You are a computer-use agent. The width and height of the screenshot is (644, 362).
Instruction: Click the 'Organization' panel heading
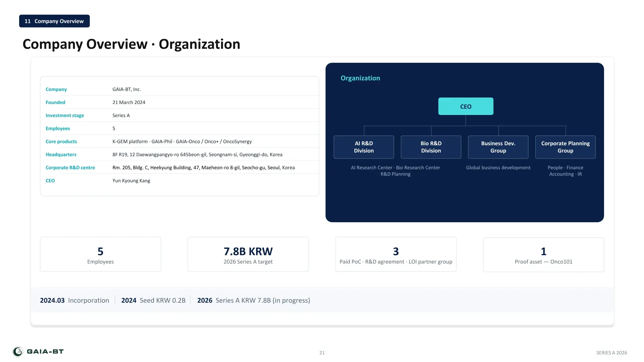[x=360, y=78]
